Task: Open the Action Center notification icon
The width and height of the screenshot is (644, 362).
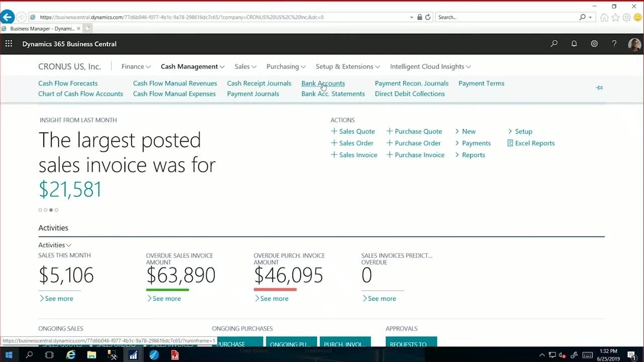Action: (x=631, y=355)
